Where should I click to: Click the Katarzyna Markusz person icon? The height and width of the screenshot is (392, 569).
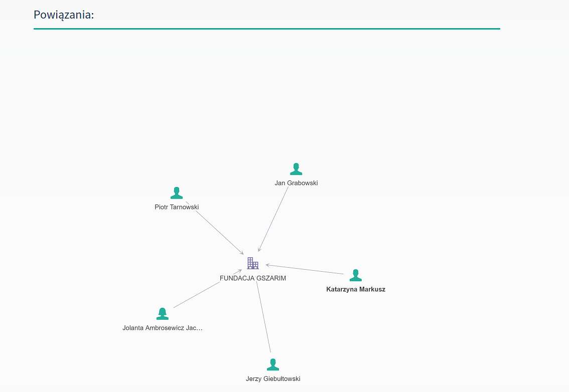356,275
